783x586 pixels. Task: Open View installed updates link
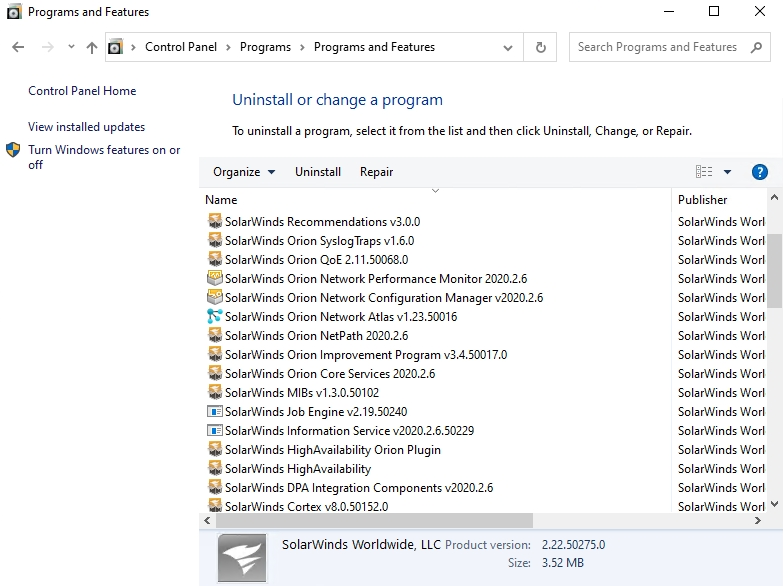pyautogui.click(x=86, y=127)
